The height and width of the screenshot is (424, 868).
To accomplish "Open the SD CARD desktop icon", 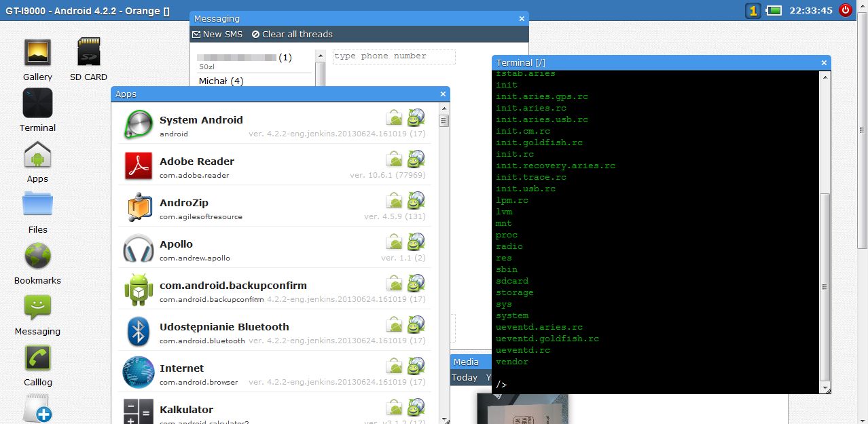I will click(x=89, y=52).
